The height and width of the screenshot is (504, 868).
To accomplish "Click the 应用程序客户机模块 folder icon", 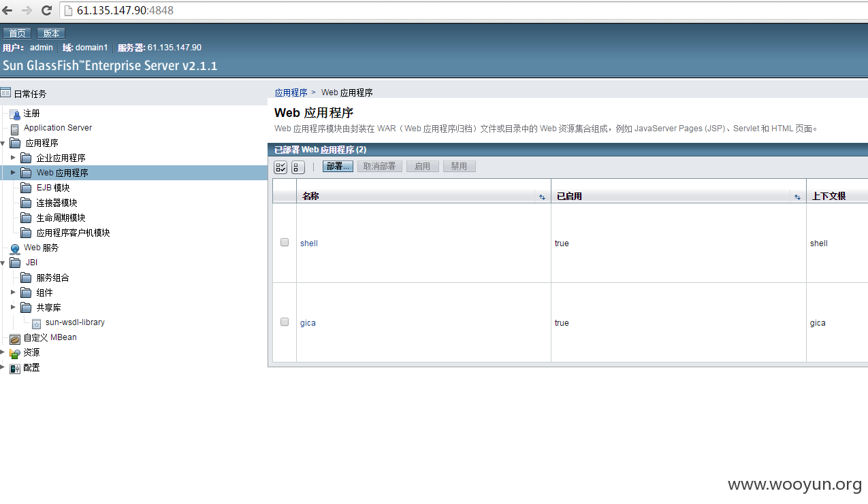I will [x=26, y=233].
